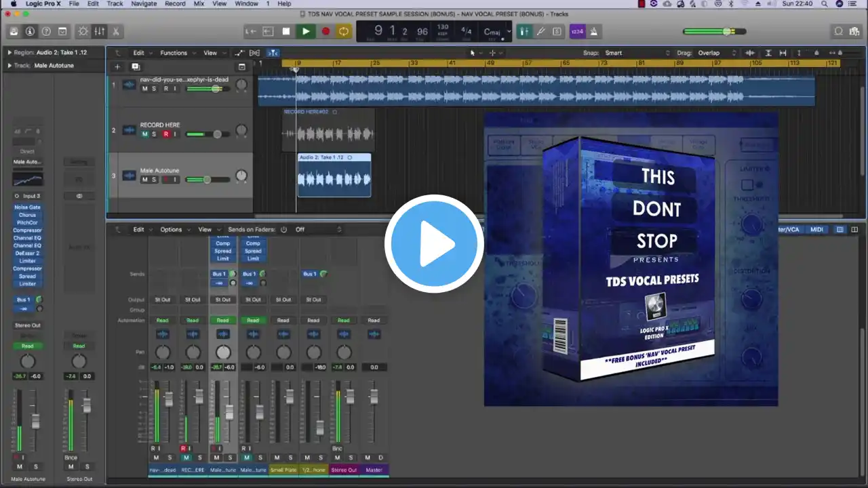Expand the Region inspector disclosure triangle

click(9, 52)
